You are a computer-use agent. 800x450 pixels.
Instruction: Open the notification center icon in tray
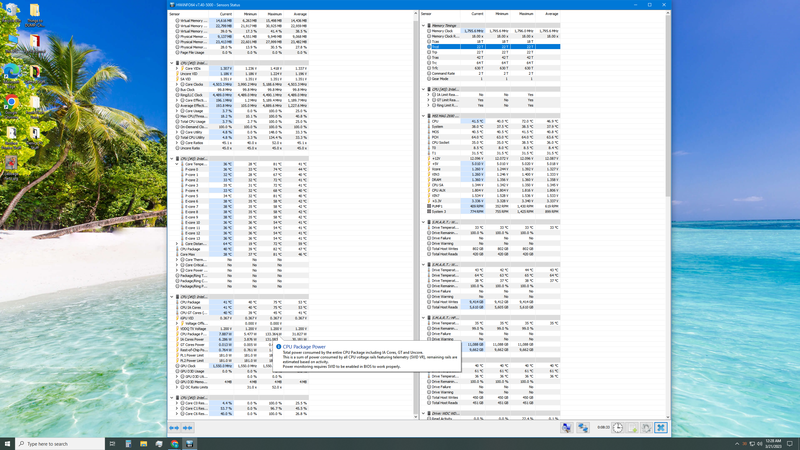pos(790,444)
